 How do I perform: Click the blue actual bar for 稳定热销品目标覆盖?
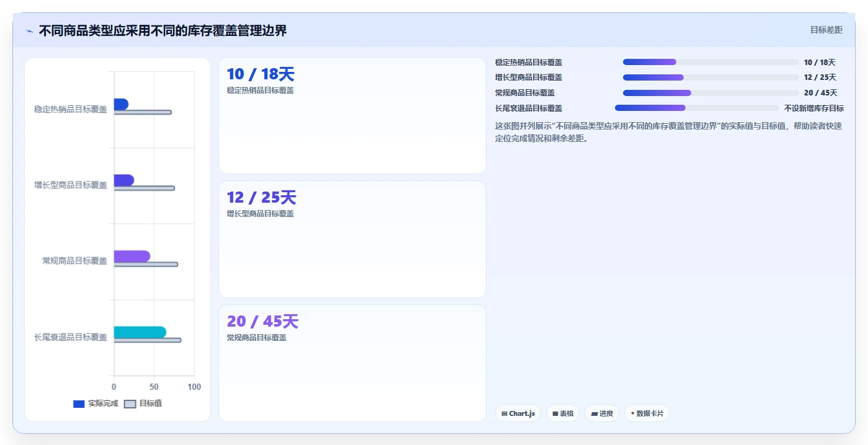click(121, 104)
